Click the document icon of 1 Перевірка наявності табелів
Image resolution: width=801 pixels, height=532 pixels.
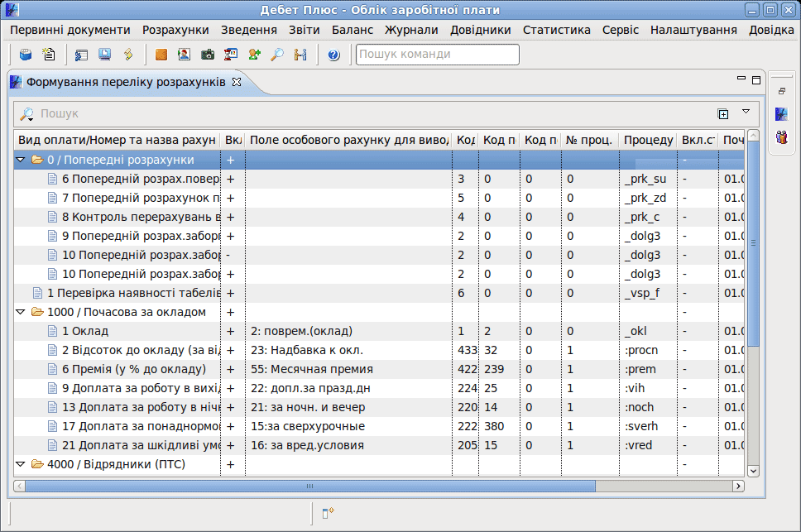pos(37,293)
